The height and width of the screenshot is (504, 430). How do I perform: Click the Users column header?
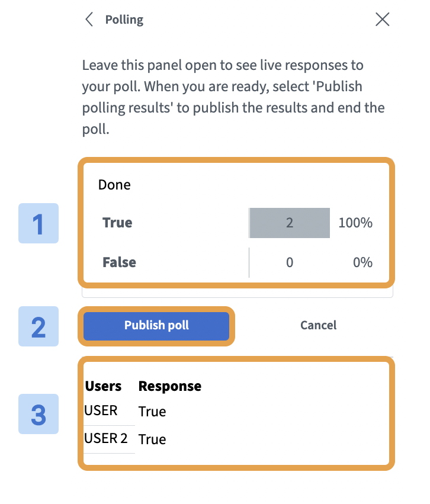click(102, 386)
